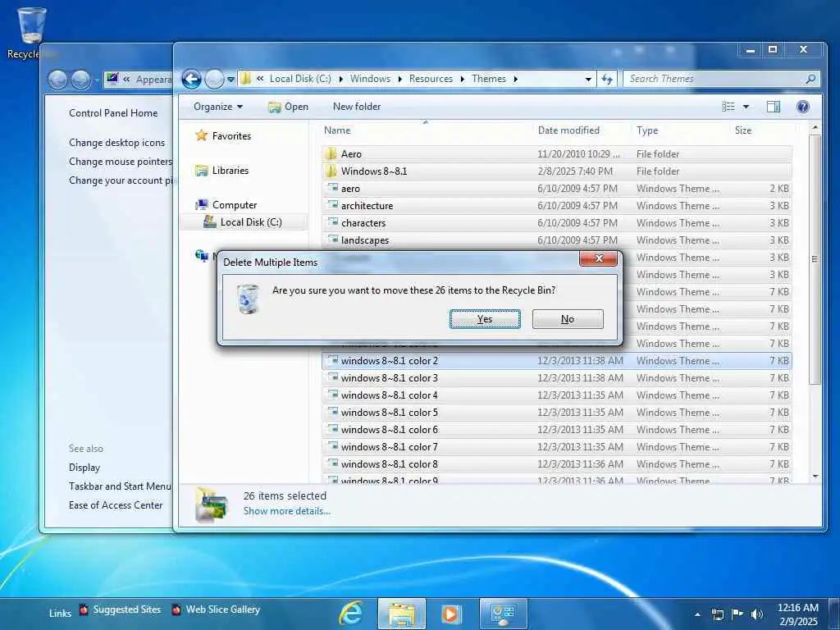Click Show more details link

point(286,511)
